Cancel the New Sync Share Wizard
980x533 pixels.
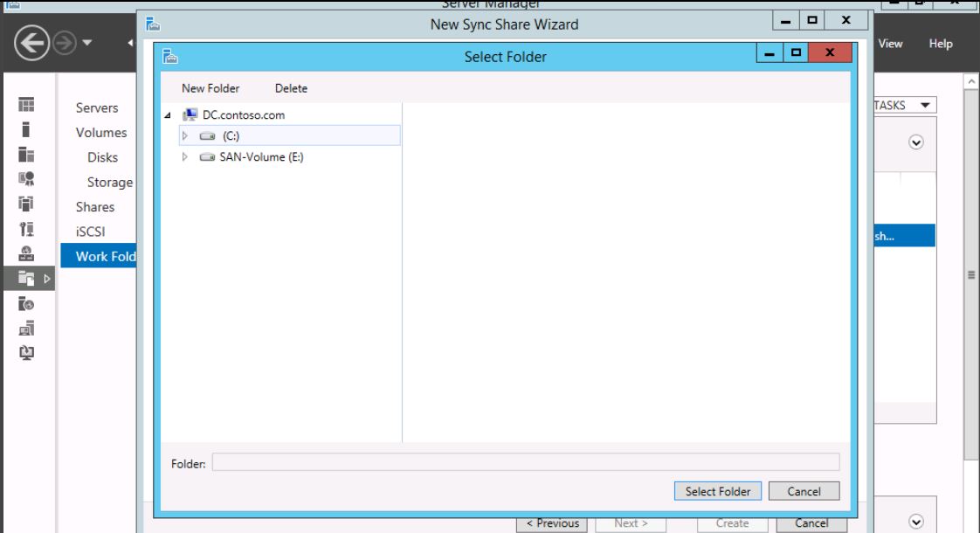(812, 523)
